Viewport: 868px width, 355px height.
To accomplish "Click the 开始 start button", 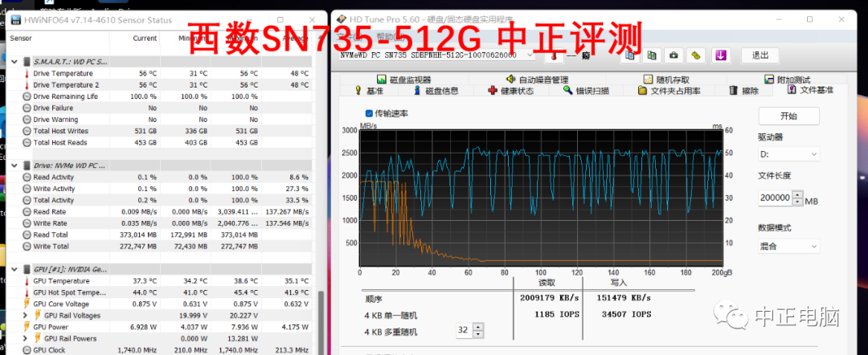I will (x=788, y=116).
